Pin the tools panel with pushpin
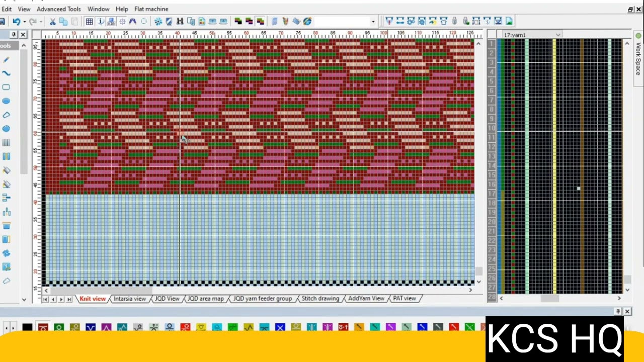The image size is (644, 362). [14, 35]
